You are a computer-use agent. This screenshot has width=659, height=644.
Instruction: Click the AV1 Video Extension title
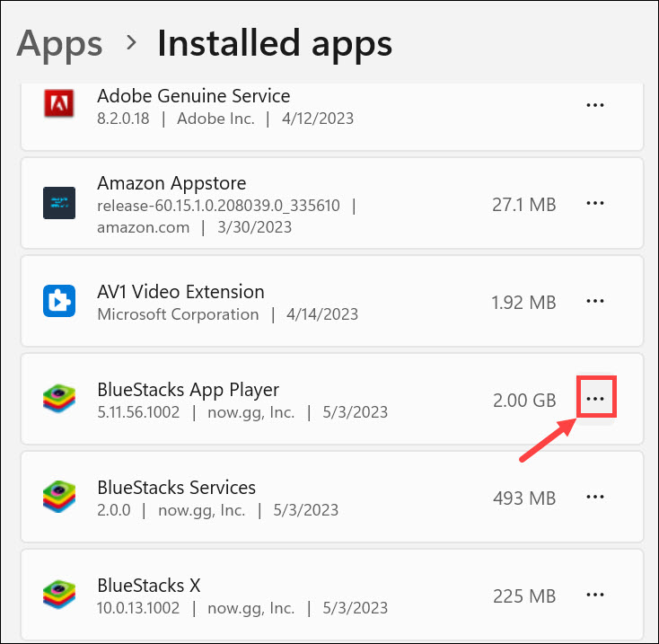[x=180, y=292]
